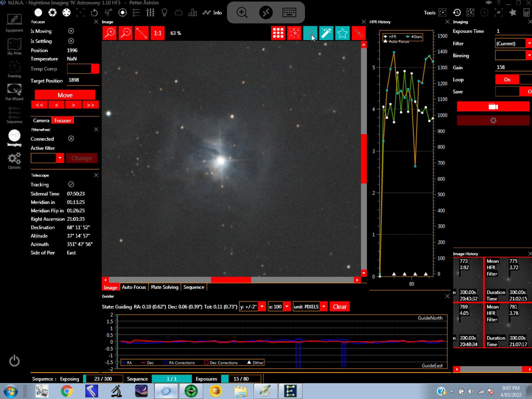
Task: Click the zoom out magnifier in Image panel
Action: 126,33
